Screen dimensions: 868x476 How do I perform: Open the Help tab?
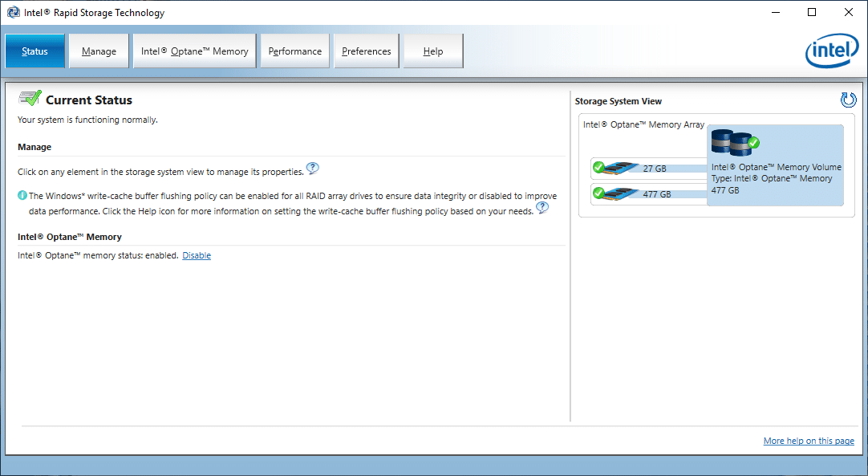click(433, 51)
